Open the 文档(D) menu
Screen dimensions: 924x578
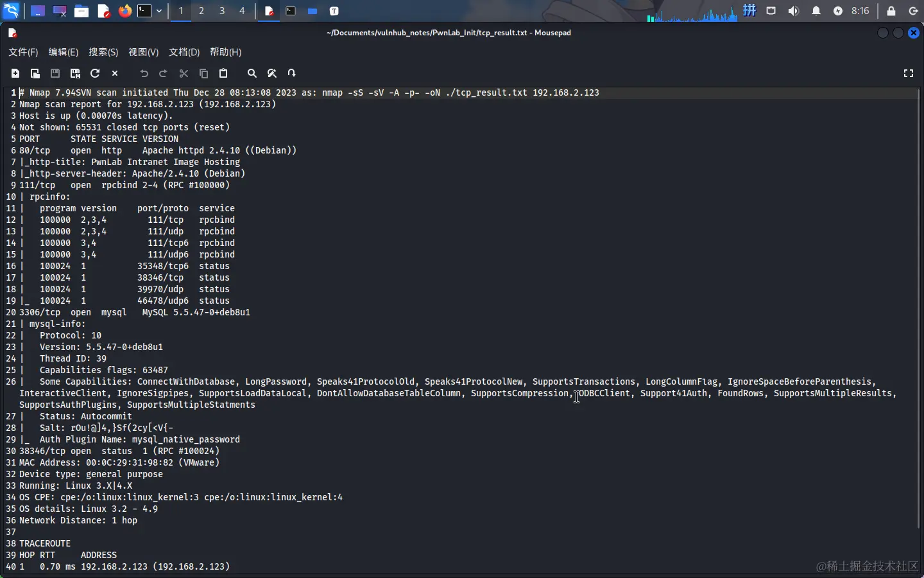click(184, 52)
